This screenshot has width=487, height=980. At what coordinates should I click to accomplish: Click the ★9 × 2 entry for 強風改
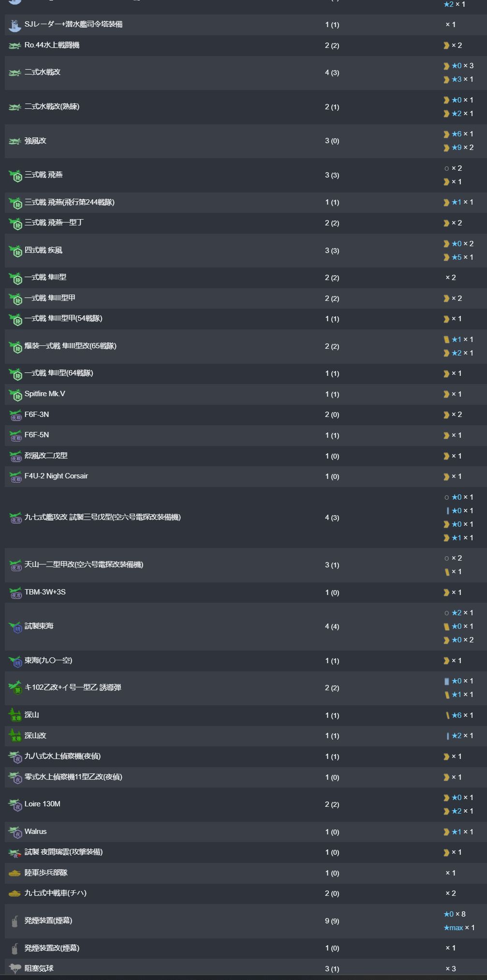[458, 148]
